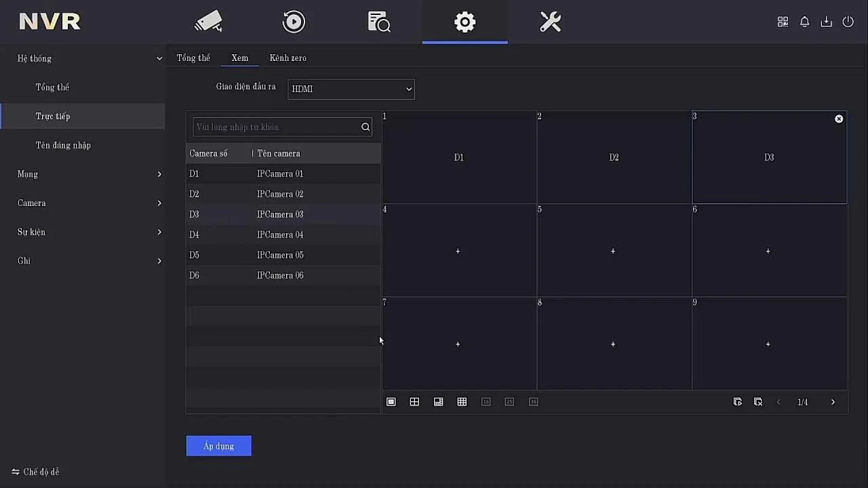
Task: Click the camera keyword search field
Action: tap(277, 127)
